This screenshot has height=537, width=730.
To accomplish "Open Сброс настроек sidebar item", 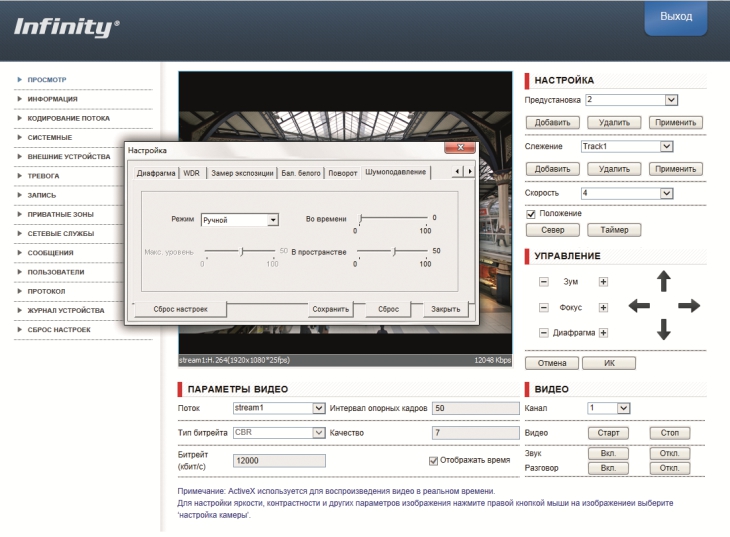I will (59, 329).
